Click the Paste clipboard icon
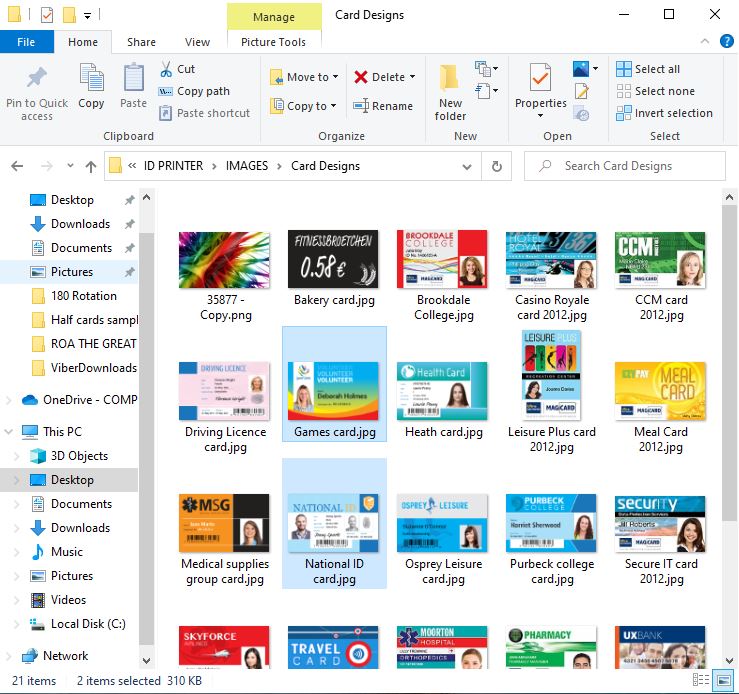The image size is (739, 694). click(x=133, y=78)
